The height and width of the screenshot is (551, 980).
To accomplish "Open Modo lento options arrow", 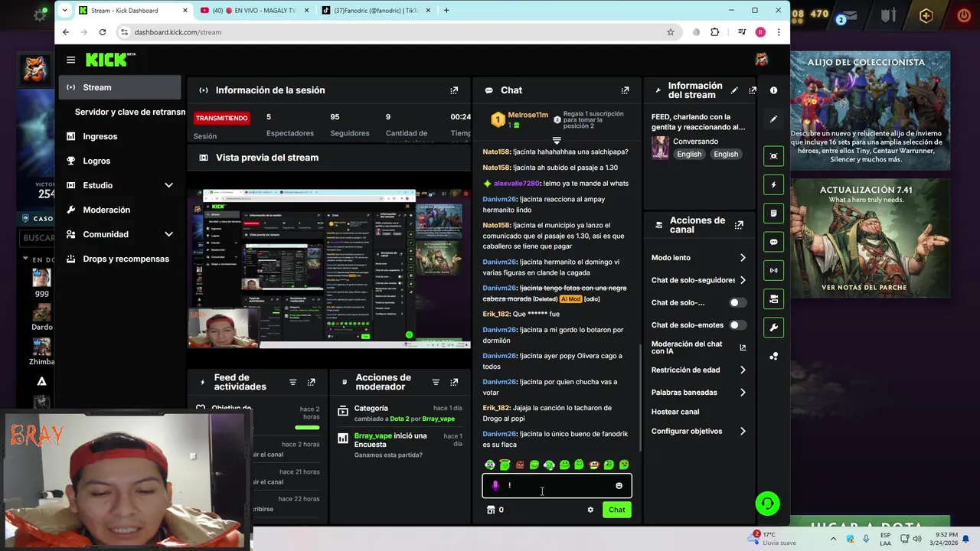I will 743,258.
